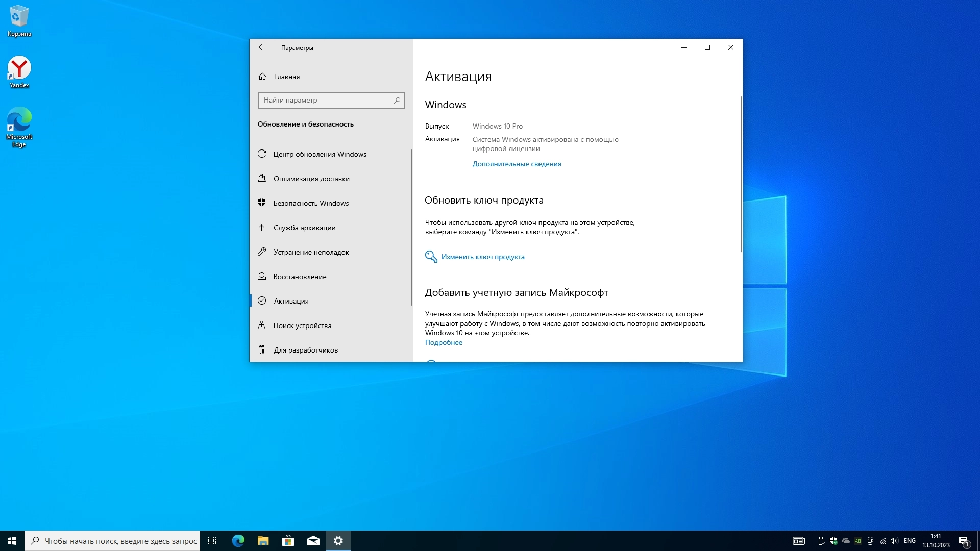980x551 pixels.
Task: Open the Mail app taskbar icon
Action: coord(313,541)
